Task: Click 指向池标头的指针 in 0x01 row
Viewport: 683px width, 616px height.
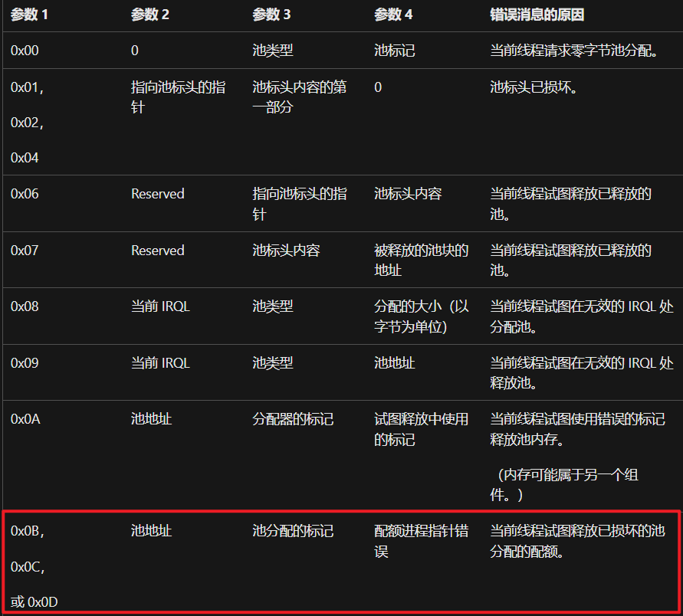Action: click(178, 97)
